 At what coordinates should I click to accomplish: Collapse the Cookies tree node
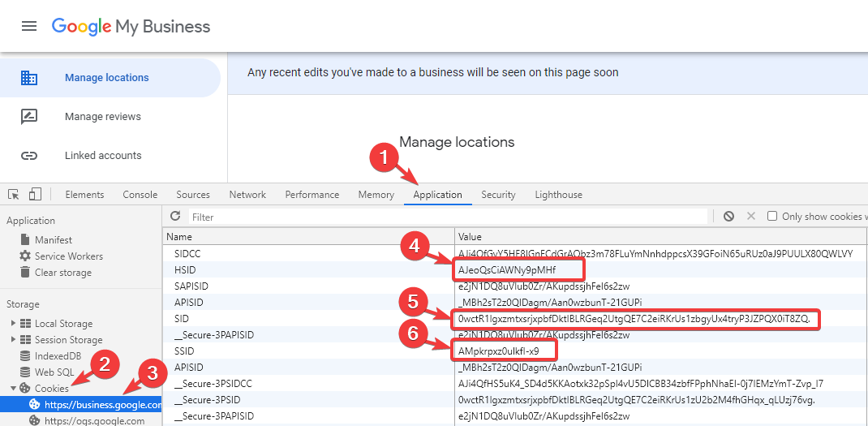pos(13,388)
